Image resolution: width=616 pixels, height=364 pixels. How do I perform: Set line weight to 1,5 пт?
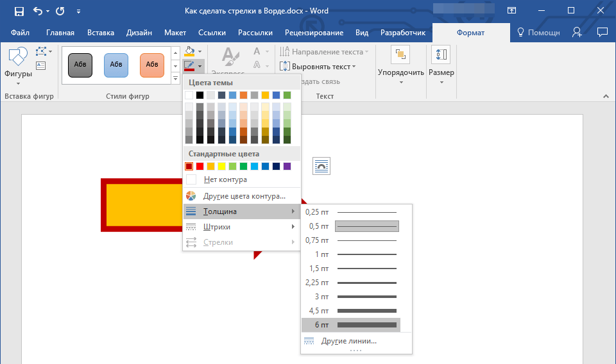pyautogui.click(x=351, y=269)
